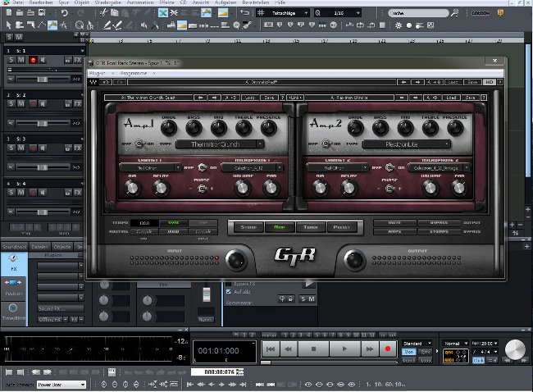This screenshot has width=533, height=392.
Task: Click the Suche search field
Action: (x=418, y=13)
